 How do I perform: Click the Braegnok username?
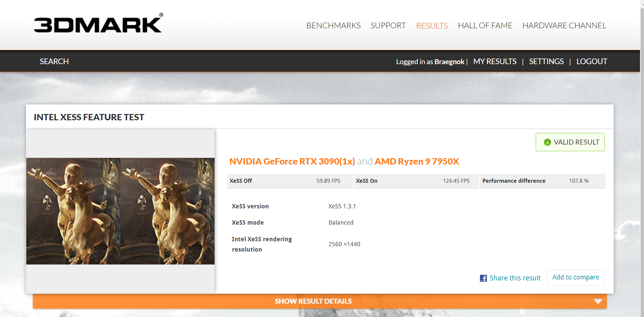(x=449, y=61)
